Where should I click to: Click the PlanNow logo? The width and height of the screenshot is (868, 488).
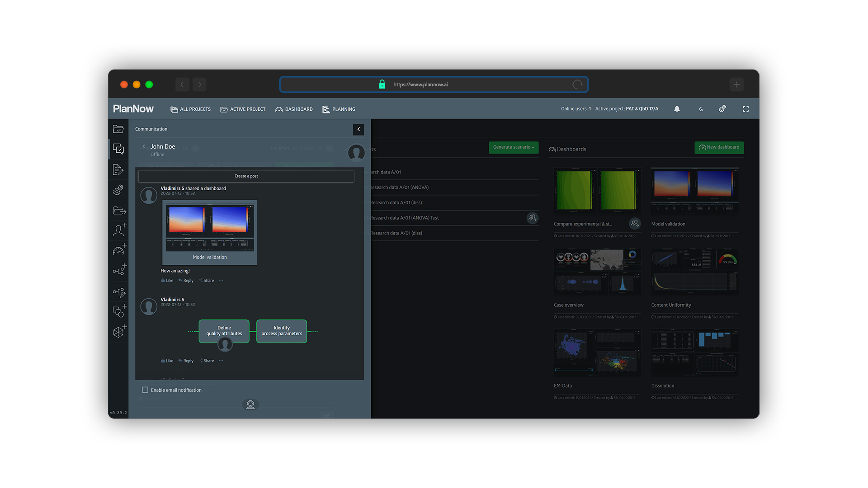coord(133,109)
